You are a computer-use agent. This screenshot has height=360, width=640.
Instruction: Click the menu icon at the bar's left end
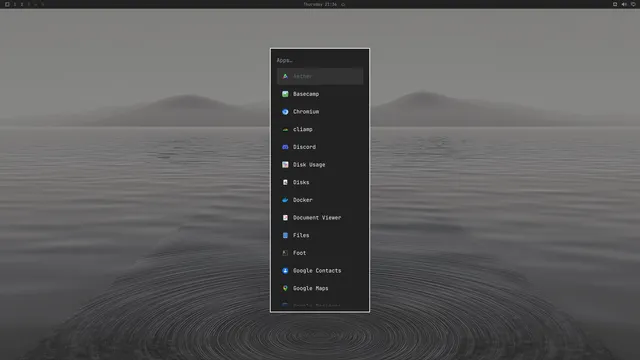click(x=7, y=4)
